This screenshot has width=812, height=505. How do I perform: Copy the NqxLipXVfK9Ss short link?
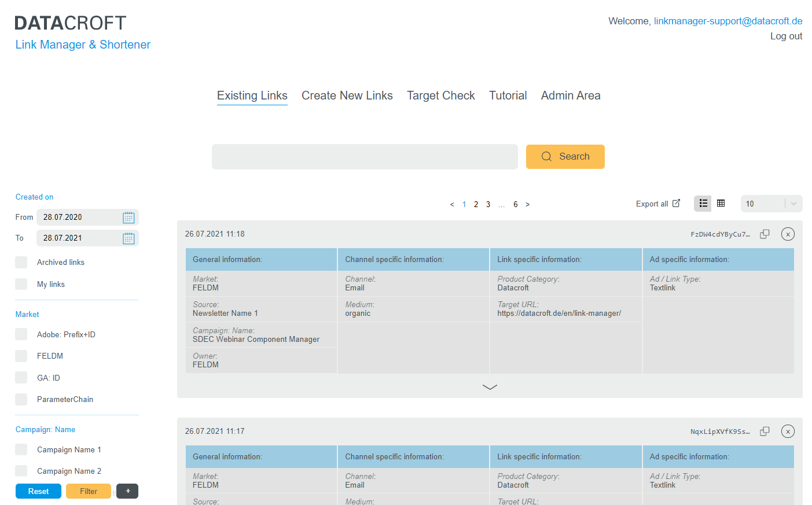click(x=765, y=432)
